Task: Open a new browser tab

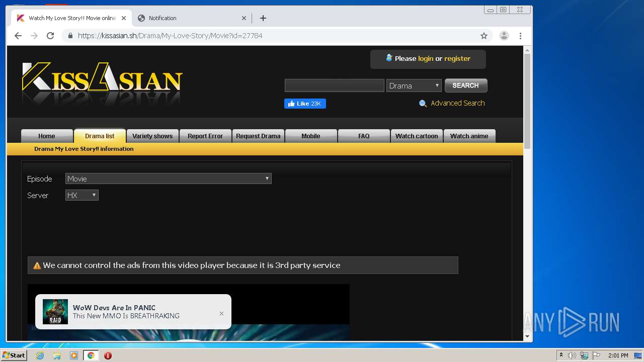Action: (x=263, y=18)
